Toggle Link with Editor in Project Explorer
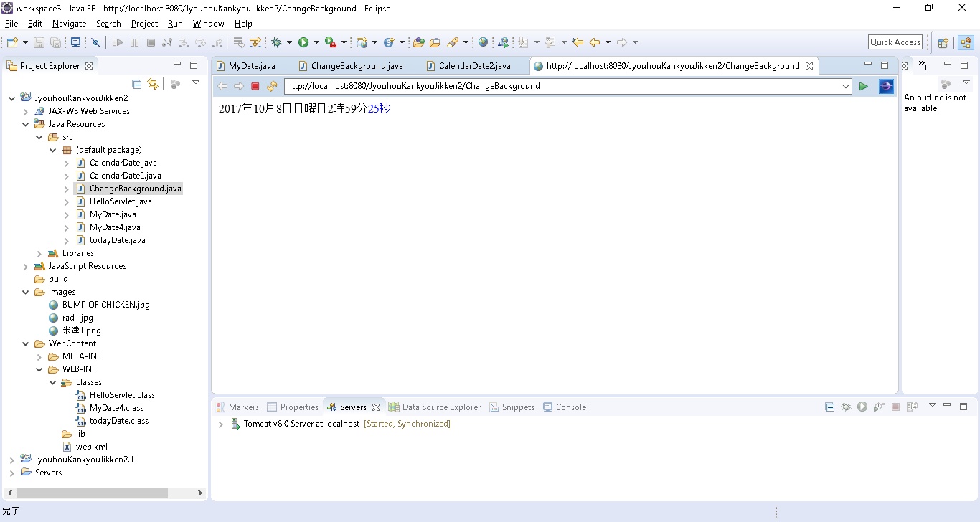 [153, 84]
